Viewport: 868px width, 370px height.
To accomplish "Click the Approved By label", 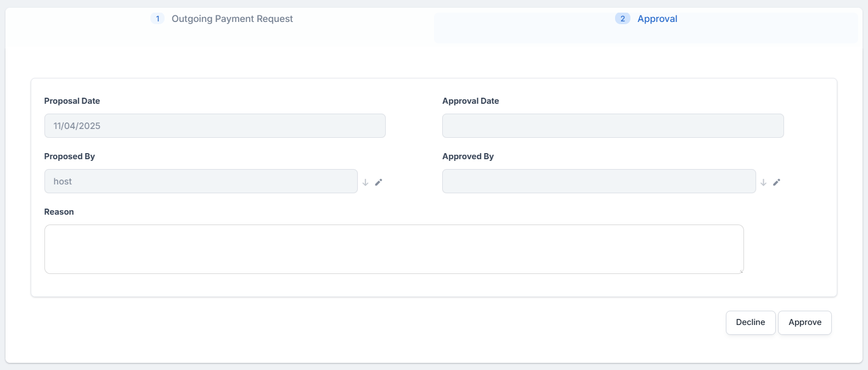I will pos(467,156).
